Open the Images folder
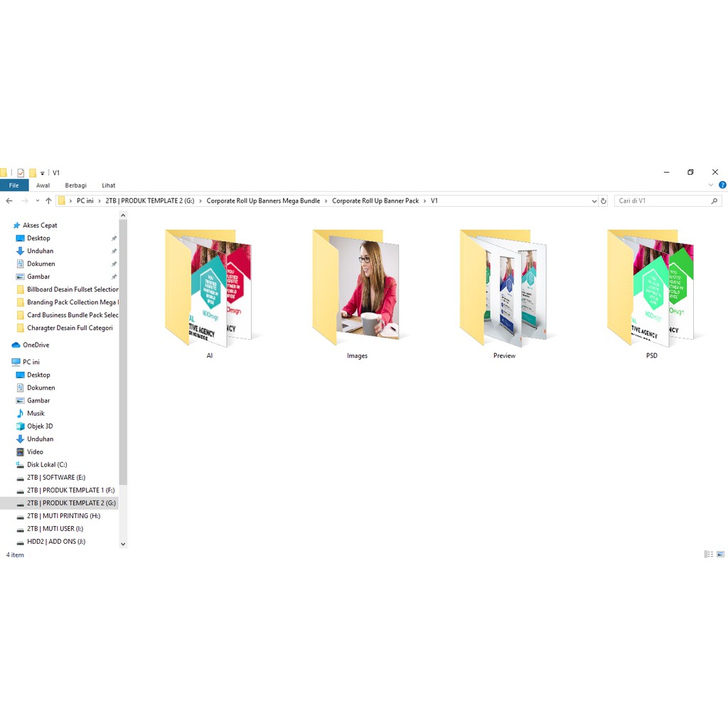 tap(357, 288)
